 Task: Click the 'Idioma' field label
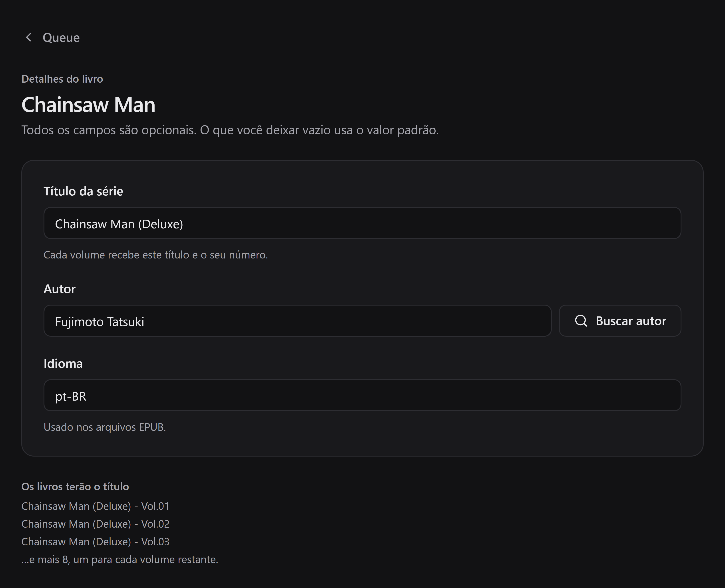63,364
